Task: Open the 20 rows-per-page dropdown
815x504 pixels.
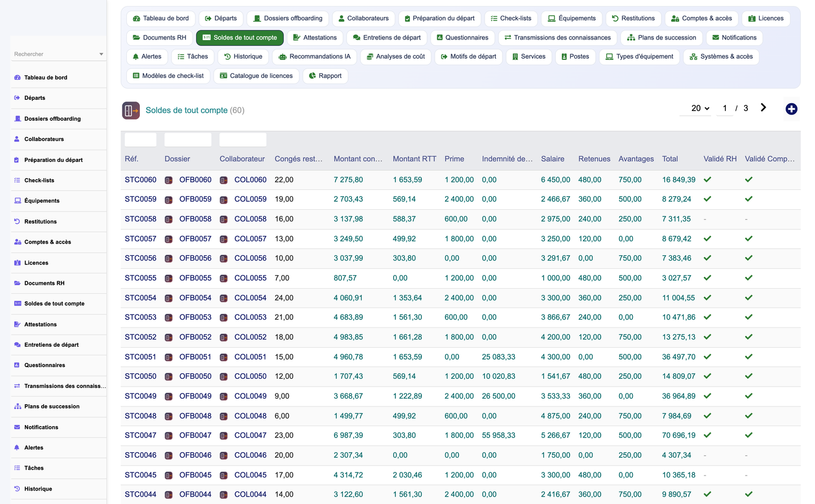Action: coord(700,108)
